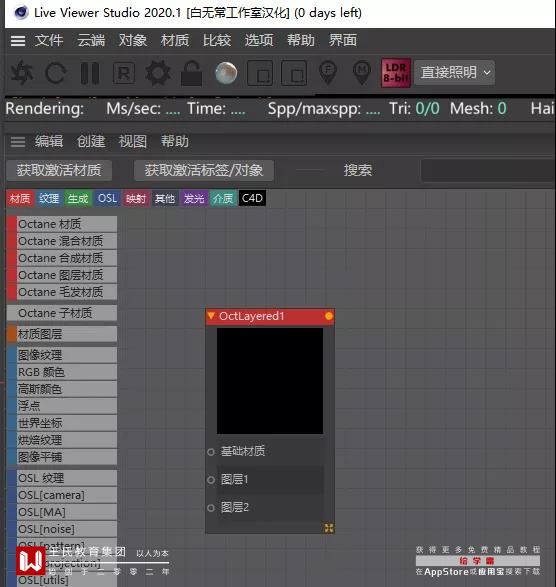Select 世界坐标 node entry

click(x=62, y=423)
